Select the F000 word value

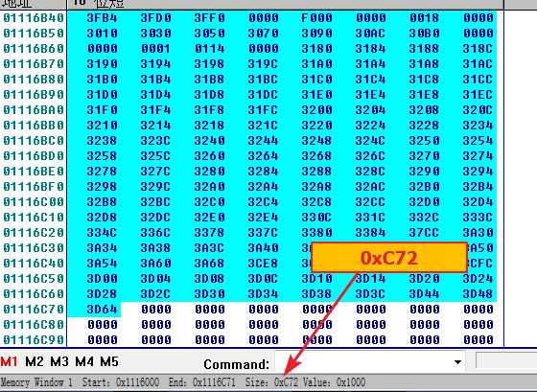[x=316, y=18]
